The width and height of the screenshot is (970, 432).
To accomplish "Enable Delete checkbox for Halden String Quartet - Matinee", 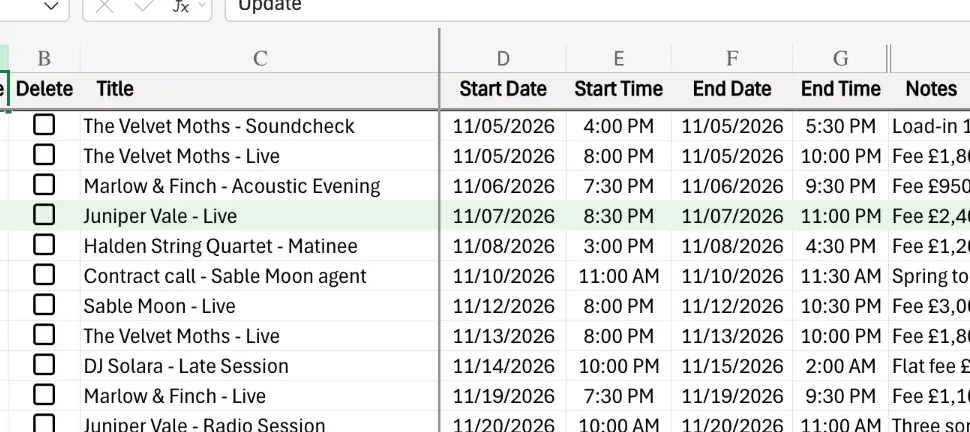I will click(x=44, y=244).
